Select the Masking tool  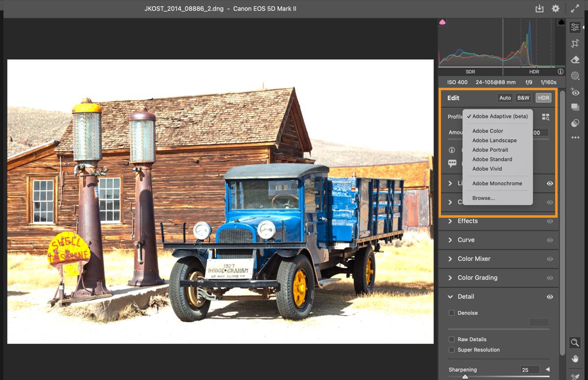[575, 76]
